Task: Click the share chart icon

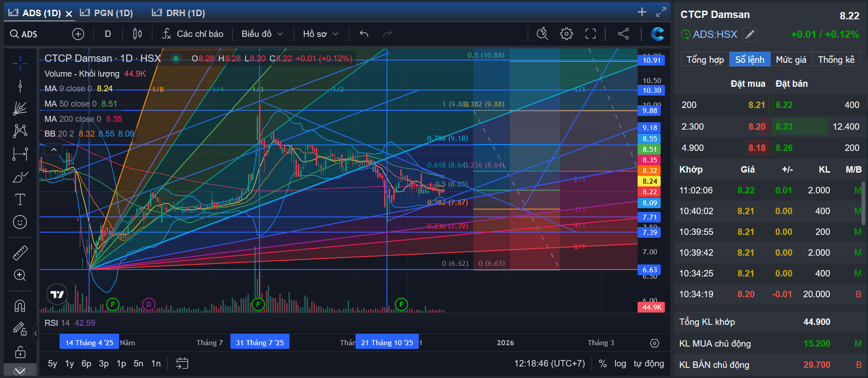Action: click(x=623, y=34)
